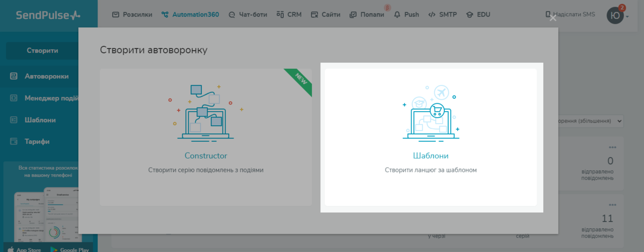The height and width of the screenshot is (252, 644).
Task: Click the Створити button in sidebar
Action: [x=42, y=51]
